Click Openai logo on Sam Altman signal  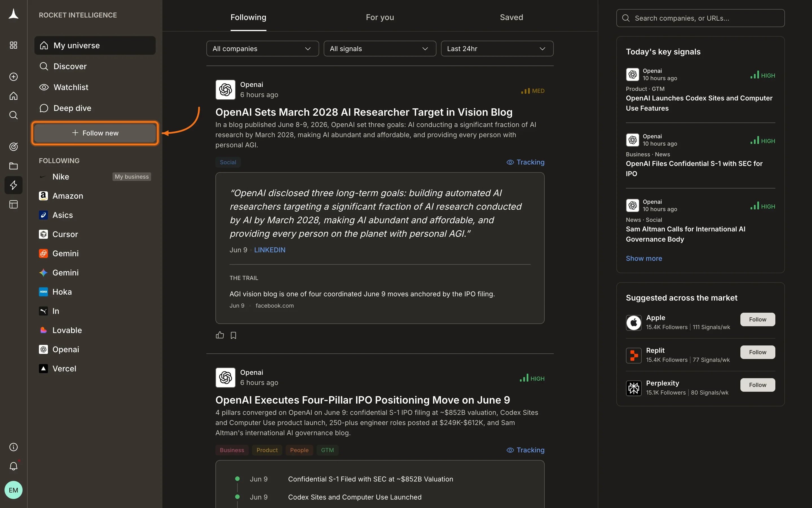click(x=632, y=206)
